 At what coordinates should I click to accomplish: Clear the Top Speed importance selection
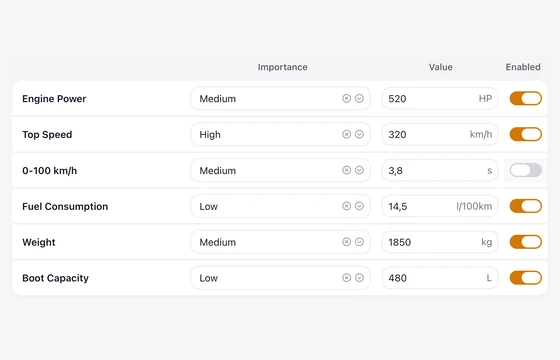click(346, 134)
